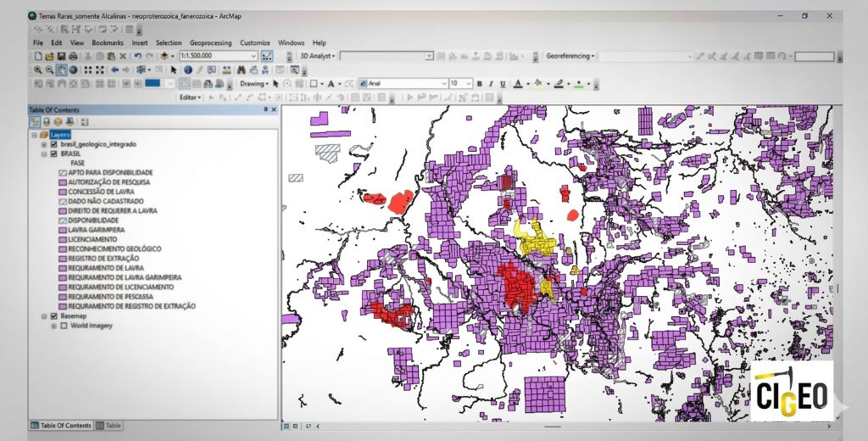This screenshot has height=441, width=868.
Task: Click the Georeferencing toolbar button
Action: pyautogui.click(x=570, y=56)
